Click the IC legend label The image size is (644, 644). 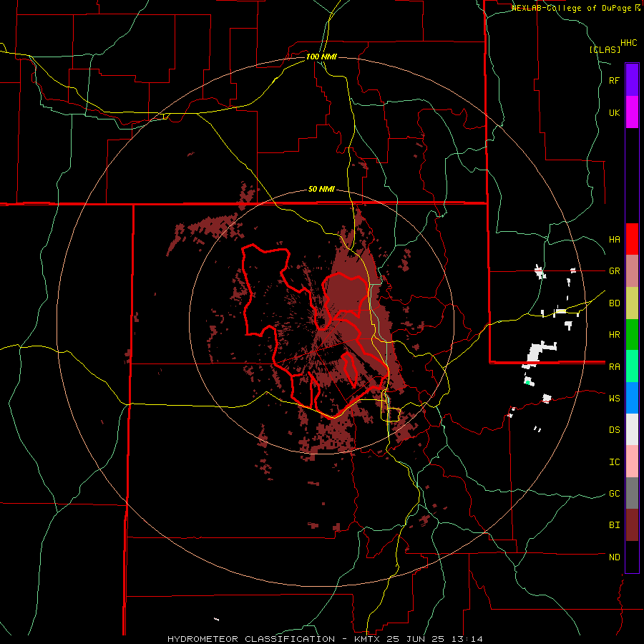(x=614, y=462)
